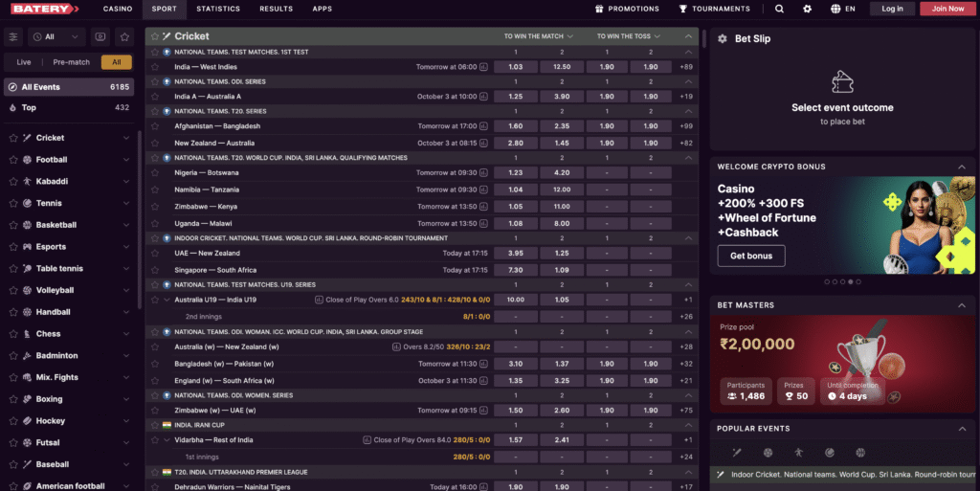Open site settings gear icon
Image resolution: width=980 pixels, height=491 pixels.
point(808,9)
